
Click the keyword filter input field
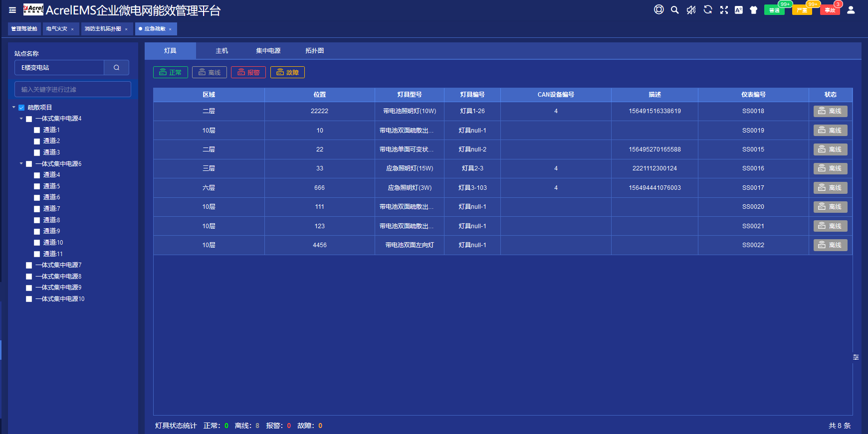tap(73, 90)
